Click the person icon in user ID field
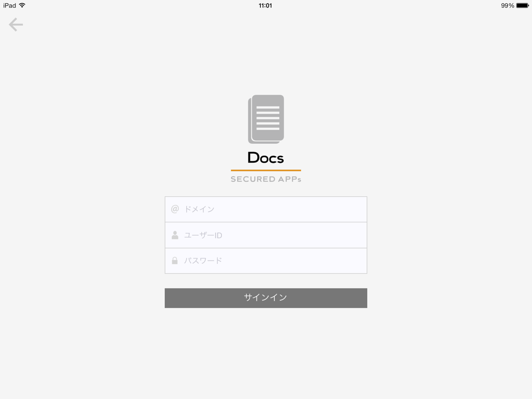 [x=175, y=235]
